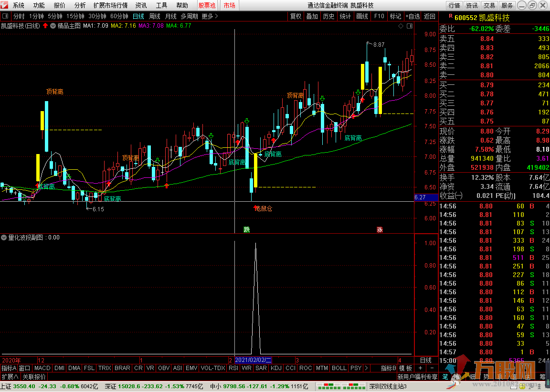Click the diamond icon at chart top-right

[400, 26]
